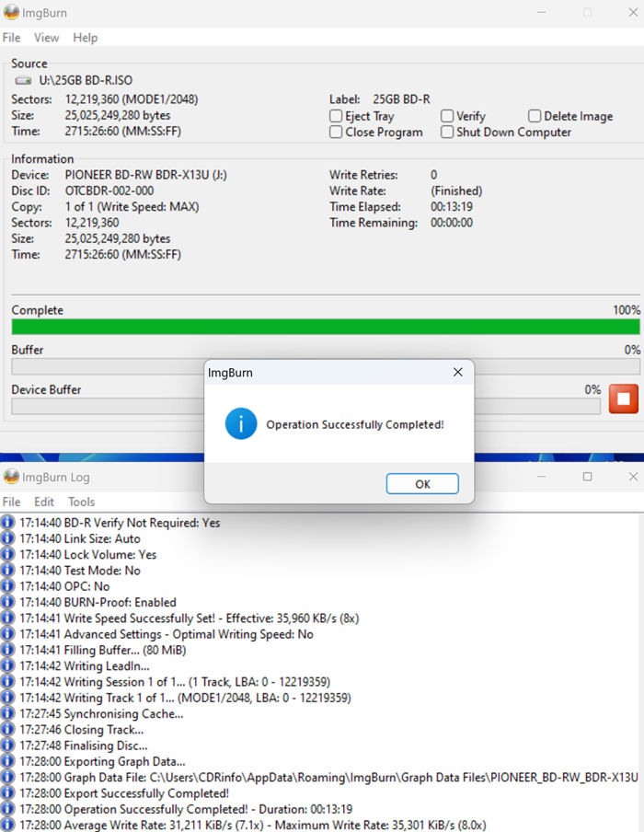Click info icon on 'Test Mode: No' row
The width and height of the screenshot is (644, 832).
coord(7,571)
